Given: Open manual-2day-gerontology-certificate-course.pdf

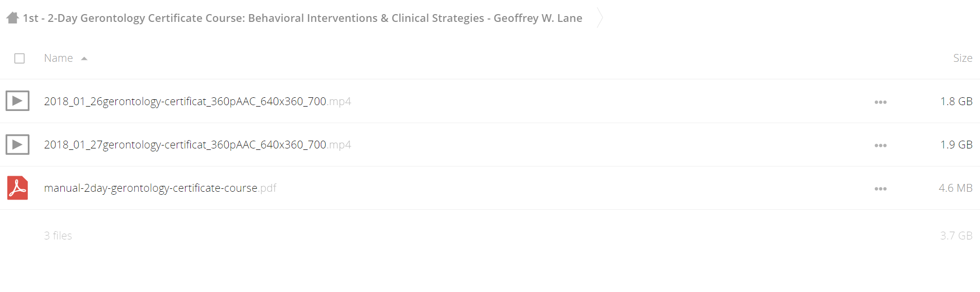Looking at the screenshot, I should click(x=160, y=188).
